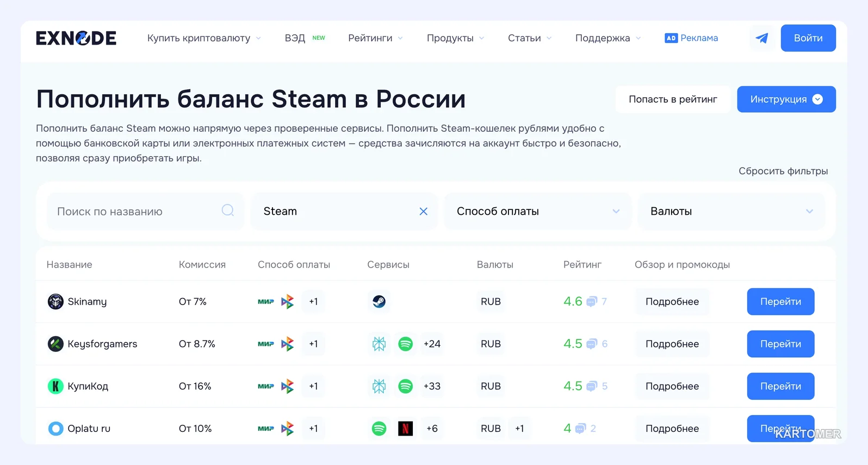Click the Рейтинг column header
Image resolution: width=868 pixels, height=465 pixels.
click(x=582, y=264)
